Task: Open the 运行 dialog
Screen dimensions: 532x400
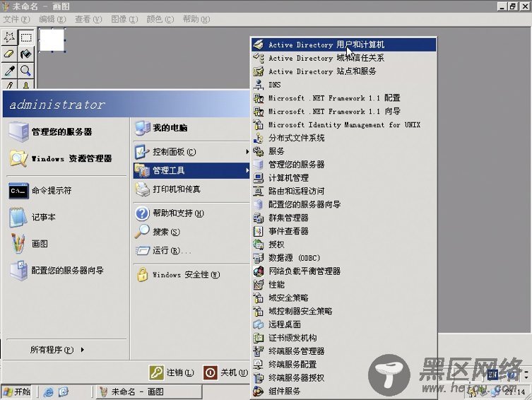Action: pos(191,250)
